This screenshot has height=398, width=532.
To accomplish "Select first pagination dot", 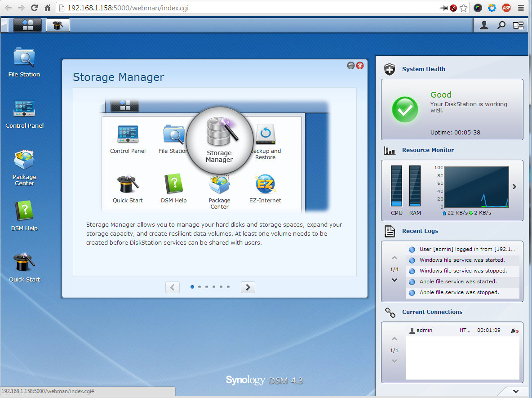I will tap(192, 287).
